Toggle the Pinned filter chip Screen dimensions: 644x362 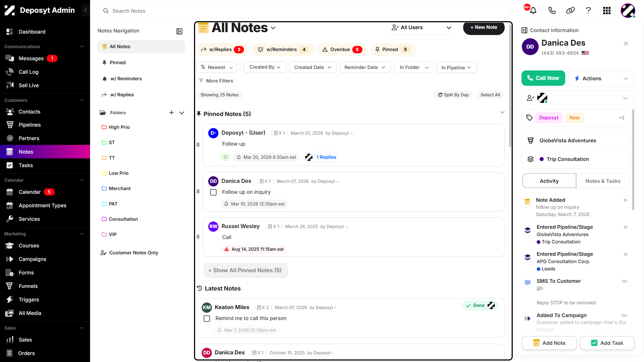tap(393, 50)
